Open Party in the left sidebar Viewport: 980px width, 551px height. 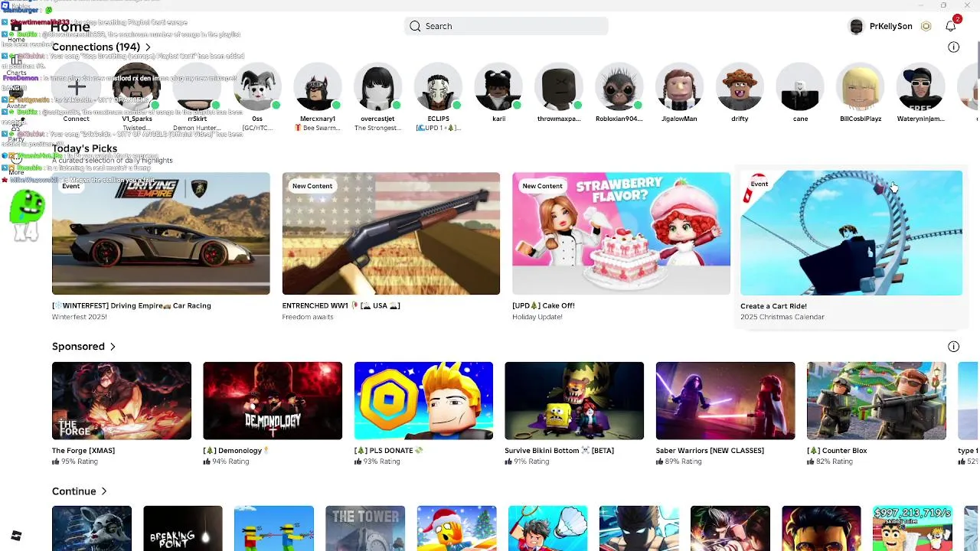point(16,130)
